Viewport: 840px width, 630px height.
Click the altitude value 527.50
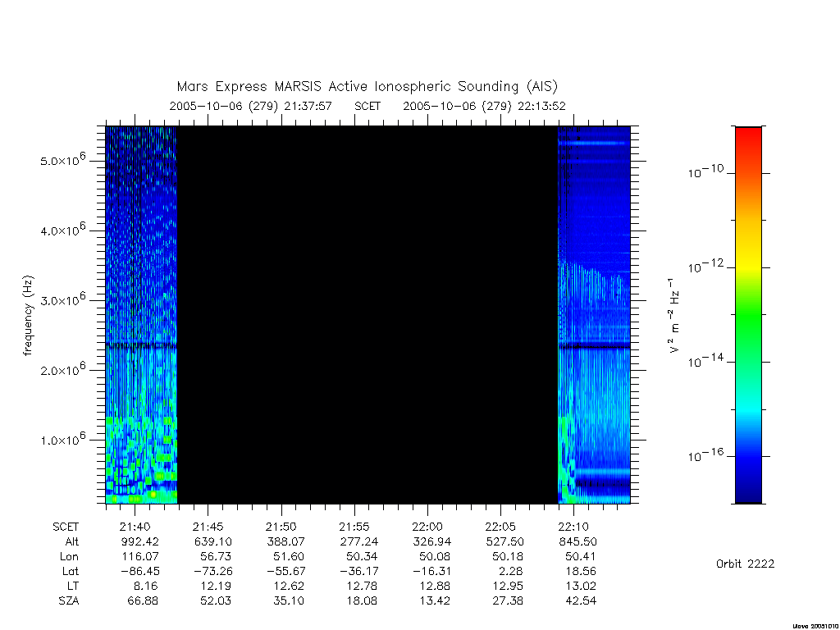(505, 541)
